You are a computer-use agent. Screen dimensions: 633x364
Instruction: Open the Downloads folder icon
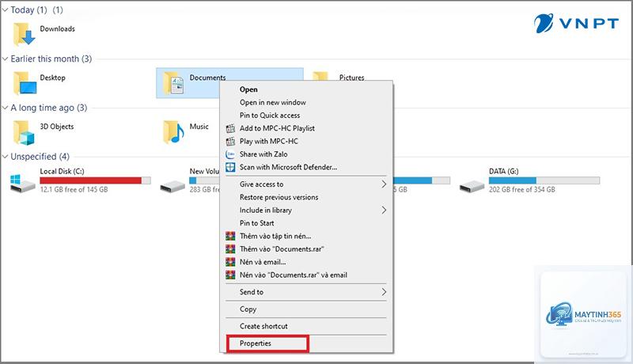click(x=25, y=34)
